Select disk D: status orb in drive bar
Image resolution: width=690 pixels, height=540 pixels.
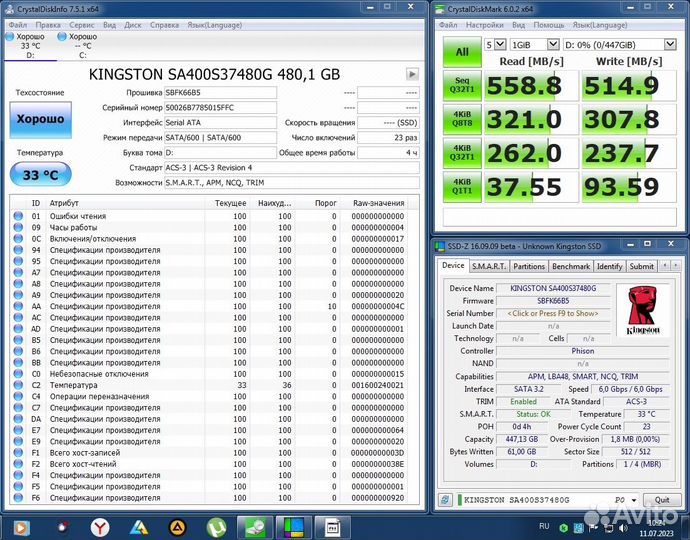pos(10,37)
